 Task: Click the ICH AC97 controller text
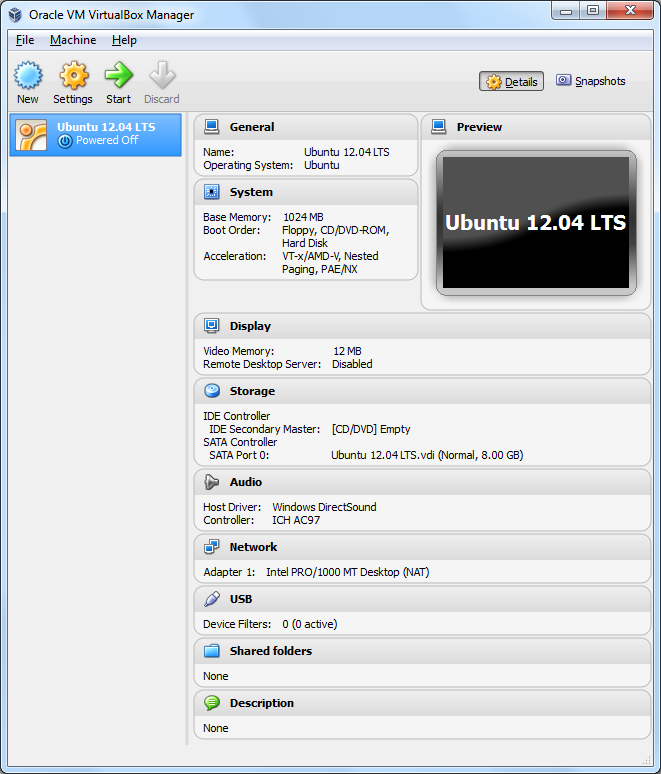296,520
